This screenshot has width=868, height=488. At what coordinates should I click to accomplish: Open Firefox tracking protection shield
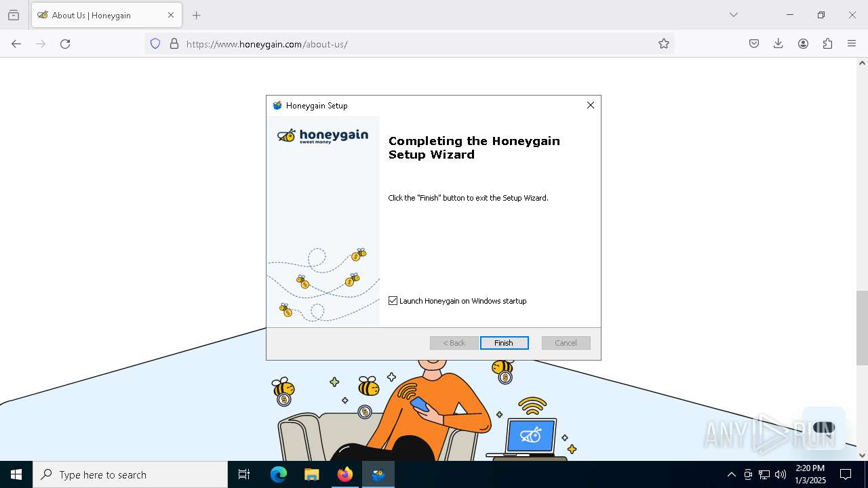pyautogui.click(x=155, y=44)
